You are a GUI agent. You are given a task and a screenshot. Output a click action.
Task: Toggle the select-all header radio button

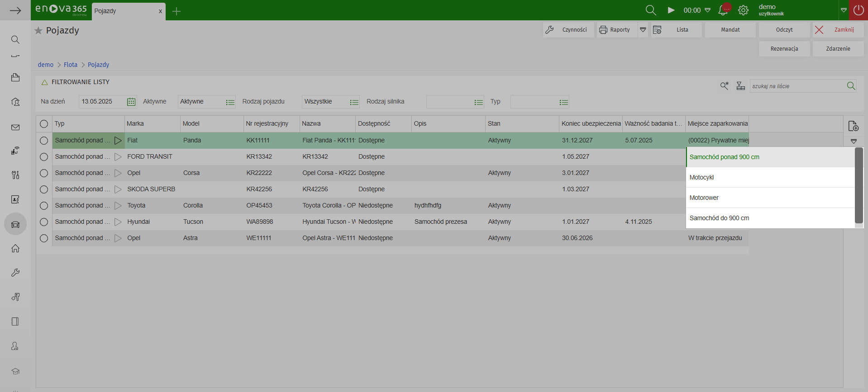click(44, 124)
